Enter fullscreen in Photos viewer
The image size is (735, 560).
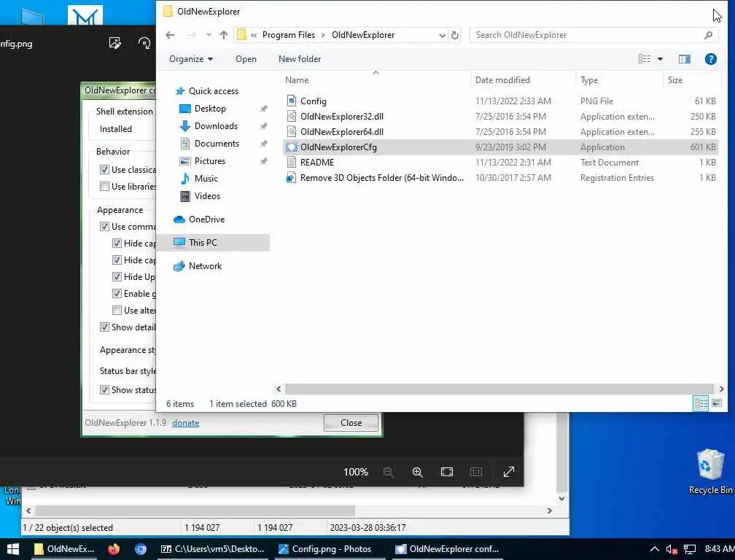[x=509, y=472]
